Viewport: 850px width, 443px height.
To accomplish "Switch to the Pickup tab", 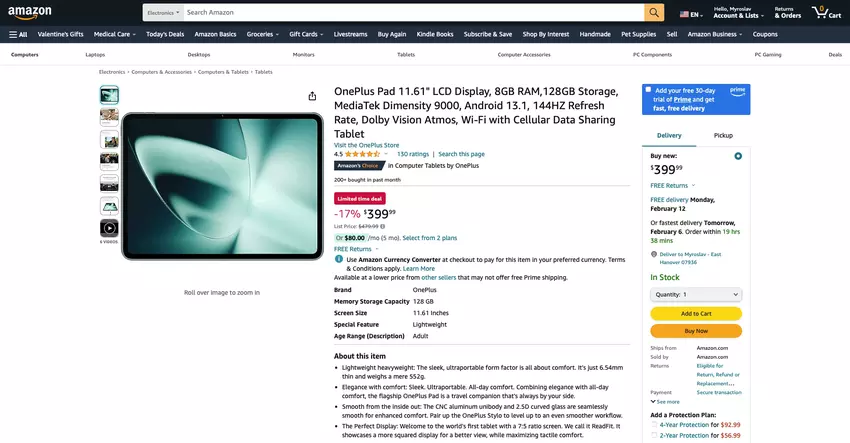I will point(723,136).
